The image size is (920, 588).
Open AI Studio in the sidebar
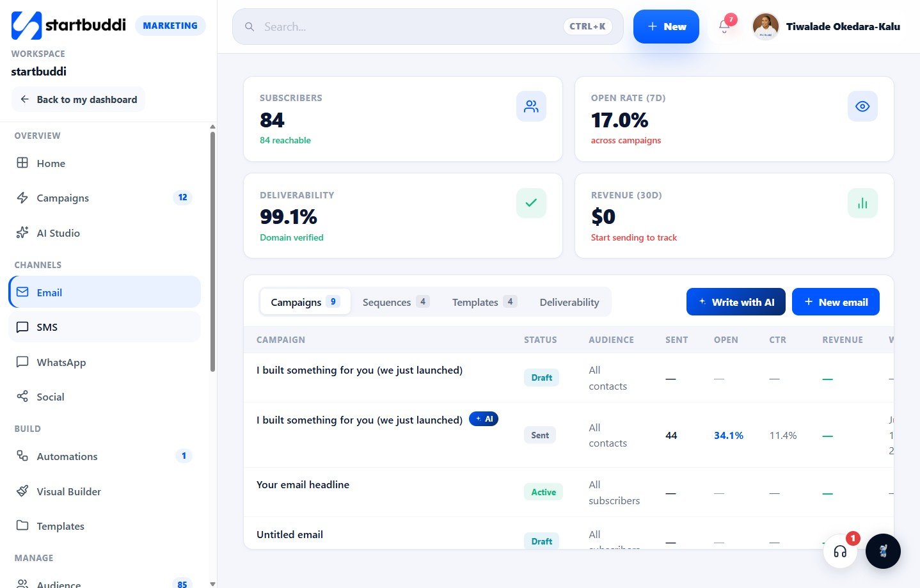coord(105,233)
